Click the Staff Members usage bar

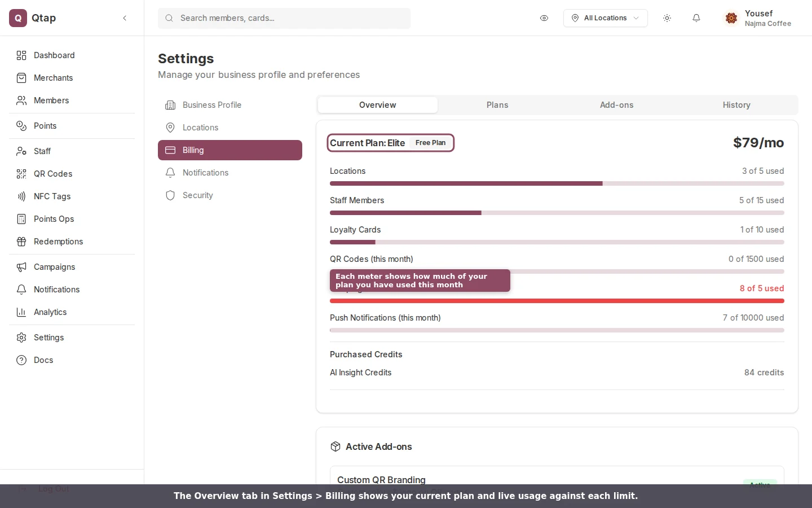point(557,213)
